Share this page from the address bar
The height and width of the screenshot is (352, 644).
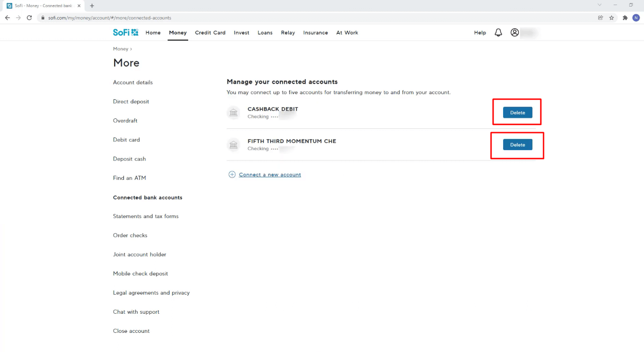pos(600,18)
